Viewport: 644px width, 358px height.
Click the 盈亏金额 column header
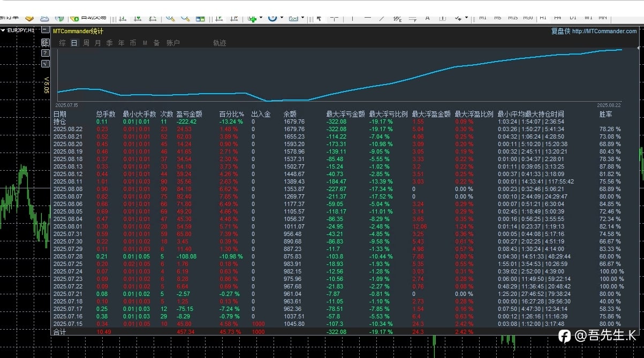tap(190, 114)
